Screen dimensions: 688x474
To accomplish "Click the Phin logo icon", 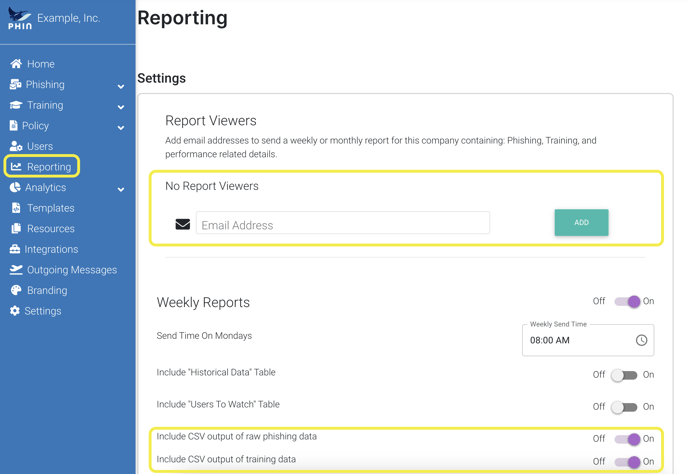I will [20, 19].
